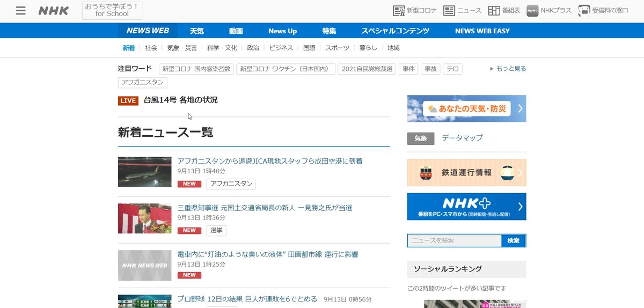The width and height of the screenshot is (644, 308).
Task: Open the ニュース header icon link
Action: point(462,11)
